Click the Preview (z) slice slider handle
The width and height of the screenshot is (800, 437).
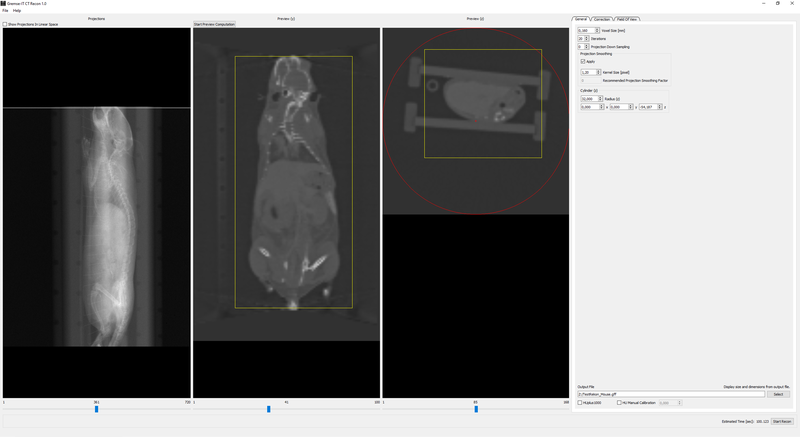[476, 409]
